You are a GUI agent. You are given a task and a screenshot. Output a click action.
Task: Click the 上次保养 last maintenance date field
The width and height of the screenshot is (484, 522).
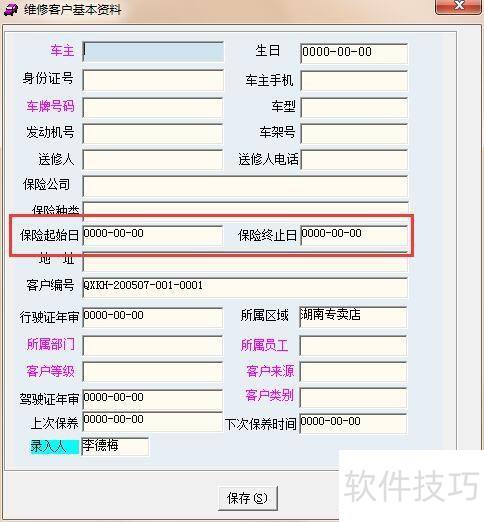pyautogui.click(x=153, y=422)
